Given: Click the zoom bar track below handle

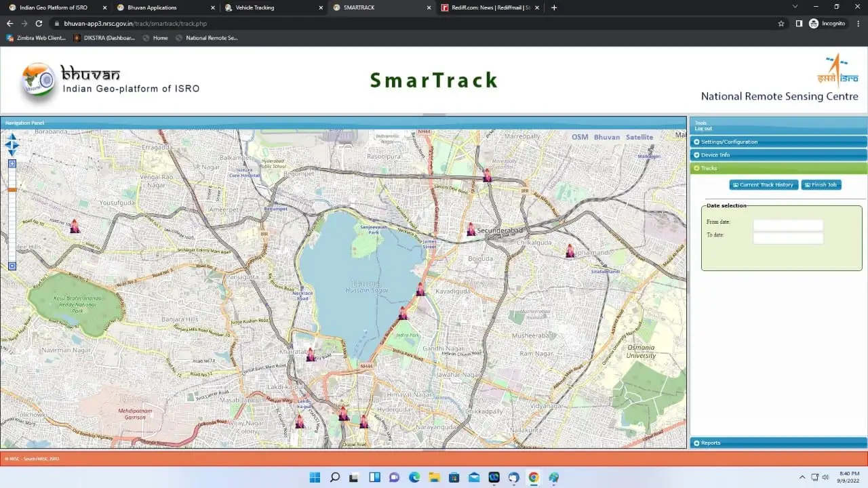Looking at the screenshot, I should 12,227.
